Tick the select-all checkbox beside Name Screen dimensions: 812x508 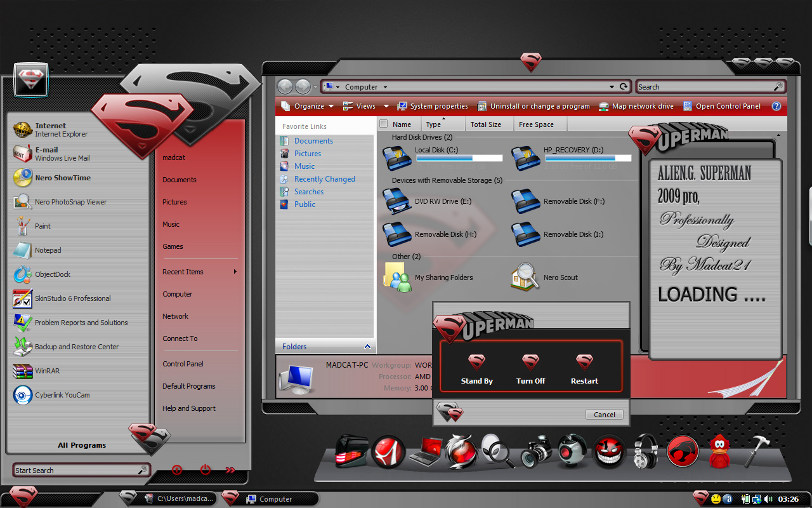pos(383,124)
